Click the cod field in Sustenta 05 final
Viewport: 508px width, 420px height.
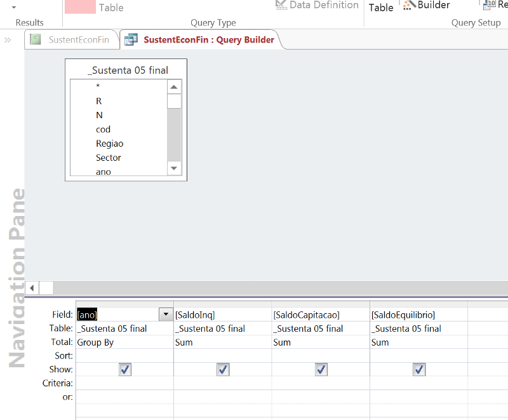click(x=103, y=129)
